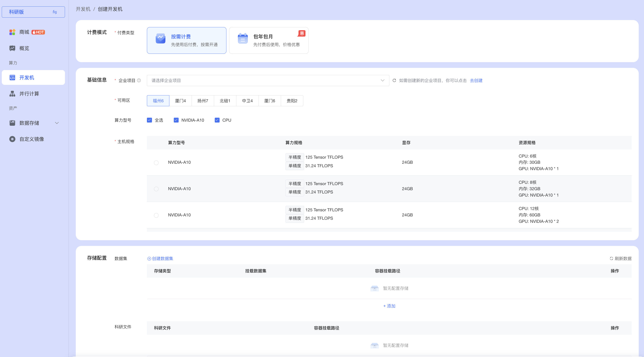
Task: Click the 去创建 link
Action: pos(476,80)
